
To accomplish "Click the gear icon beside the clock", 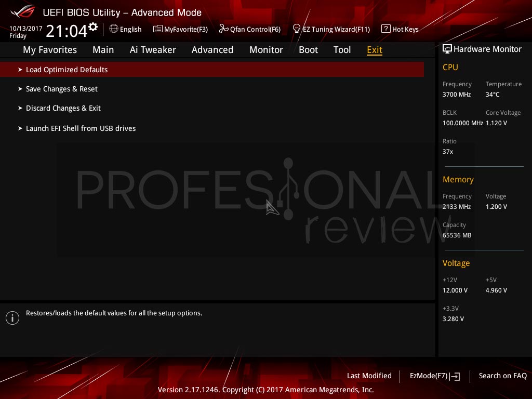I will [x=92, y=27].
